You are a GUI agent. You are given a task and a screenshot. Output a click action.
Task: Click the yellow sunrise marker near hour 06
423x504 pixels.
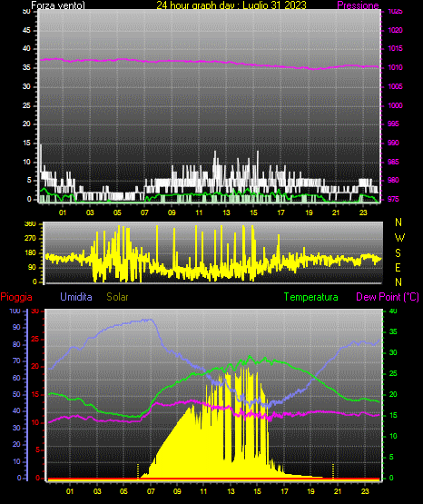click(138, 471)
